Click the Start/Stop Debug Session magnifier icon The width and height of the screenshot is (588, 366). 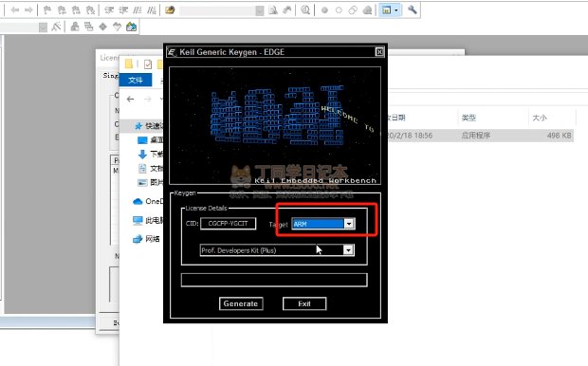coord(305,9)
